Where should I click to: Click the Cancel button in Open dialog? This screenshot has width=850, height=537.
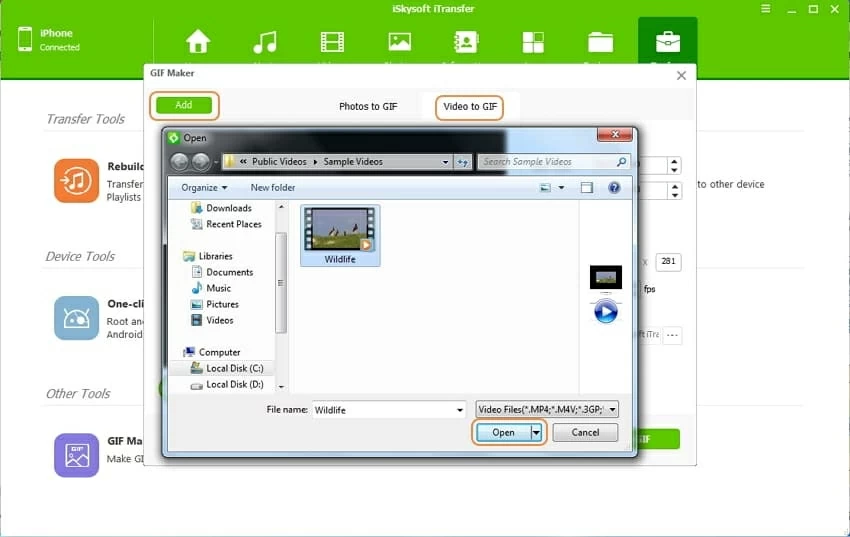pos(585,433)
